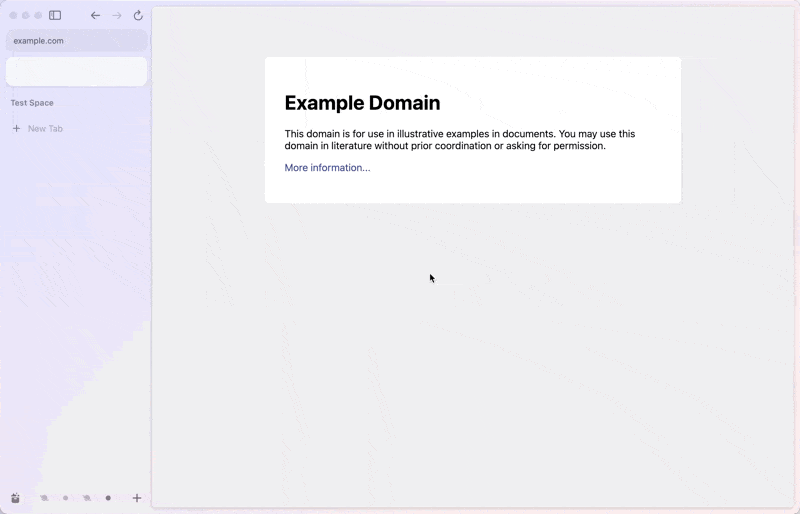The height and width of the screenshot is (514, 800).
Task: Click the paragraph starting 'This domain is'
Action: 460,140
